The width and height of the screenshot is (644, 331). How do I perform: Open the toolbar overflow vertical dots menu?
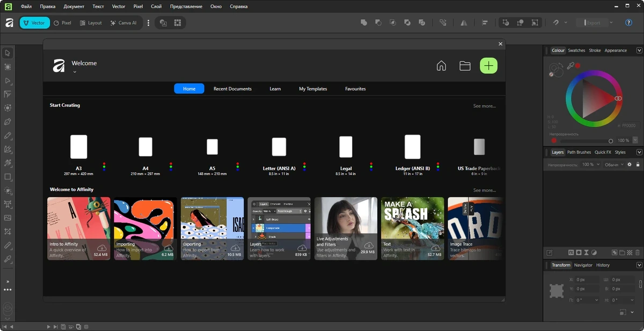(x=149, y=23)
